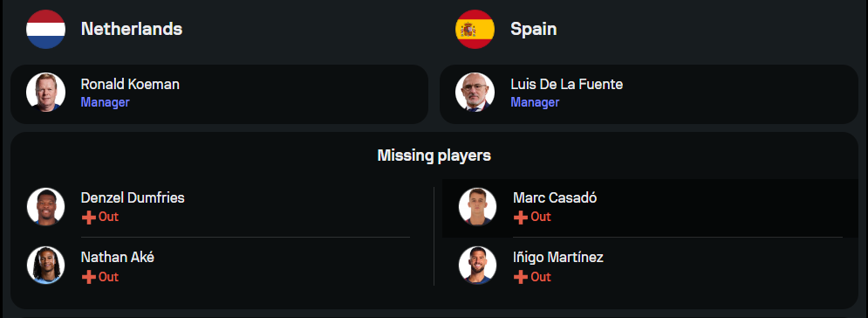
Task: Open Ronald Koeman's profile photo
Action: pos(45,92)
